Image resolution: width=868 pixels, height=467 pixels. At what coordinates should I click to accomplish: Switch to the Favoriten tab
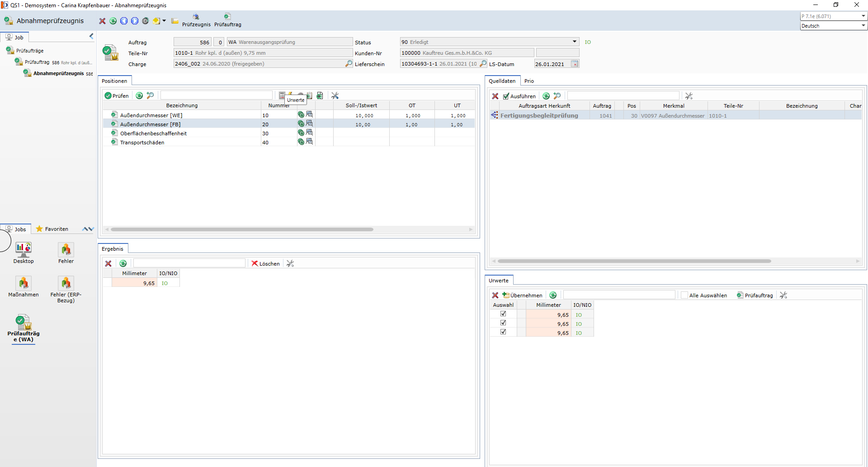[x=52, y=229]
